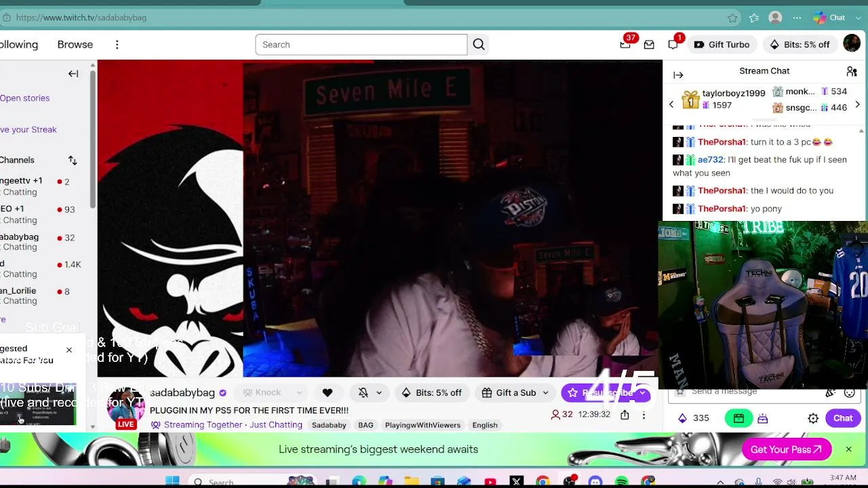
Task: Select the BAG stream tag
Action: point(366,425)
